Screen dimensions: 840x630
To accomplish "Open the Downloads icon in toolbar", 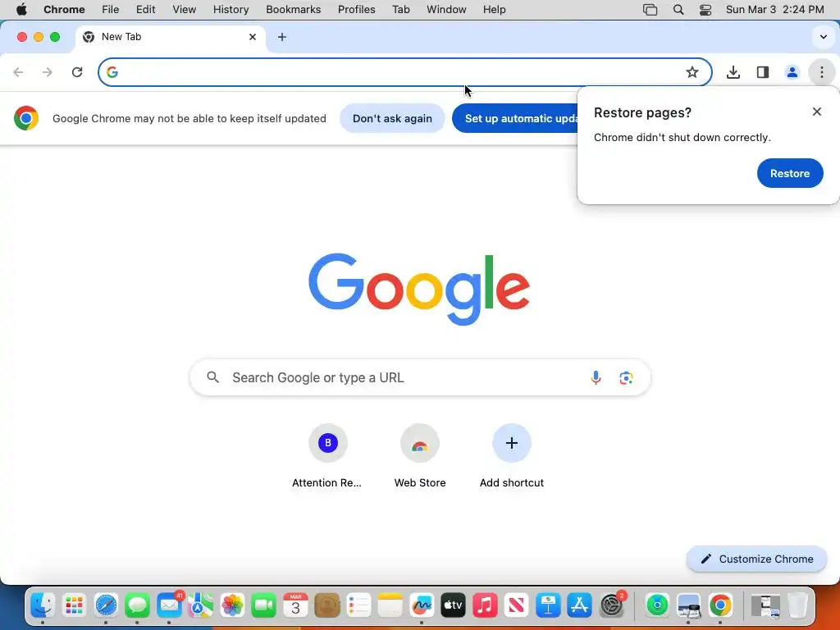I will click(x=733, y=72).
